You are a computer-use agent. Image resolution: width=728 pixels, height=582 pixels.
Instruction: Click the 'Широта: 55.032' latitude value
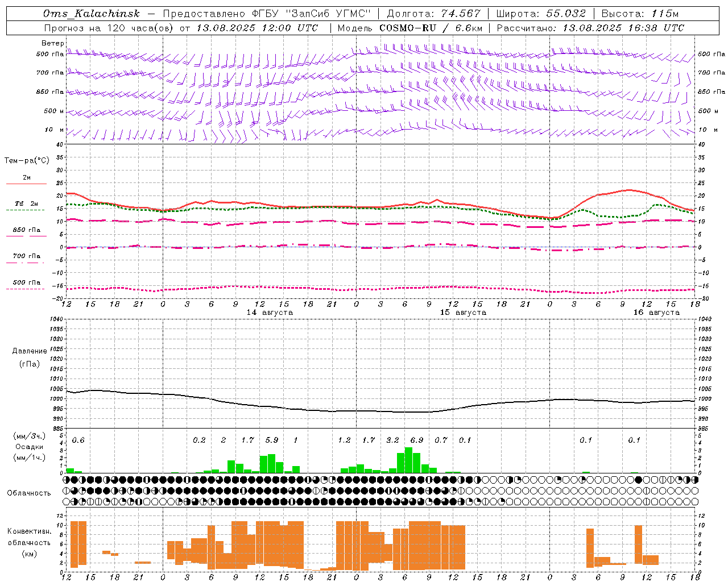tap(541, 14)
